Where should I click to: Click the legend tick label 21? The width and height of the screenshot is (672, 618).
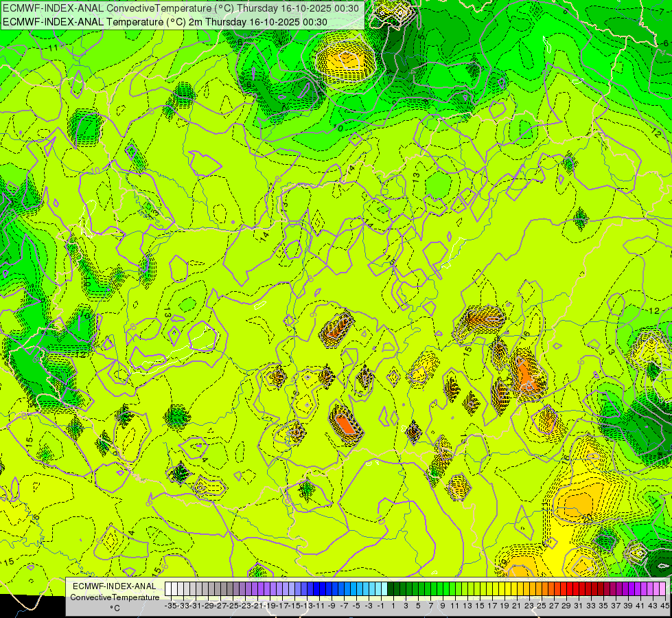(517, 606)
